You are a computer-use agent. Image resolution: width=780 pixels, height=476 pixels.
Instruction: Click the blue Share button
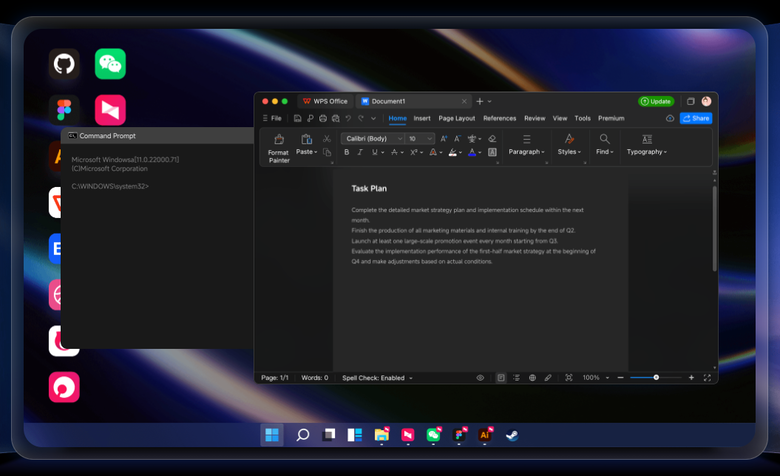click(696, 118)
